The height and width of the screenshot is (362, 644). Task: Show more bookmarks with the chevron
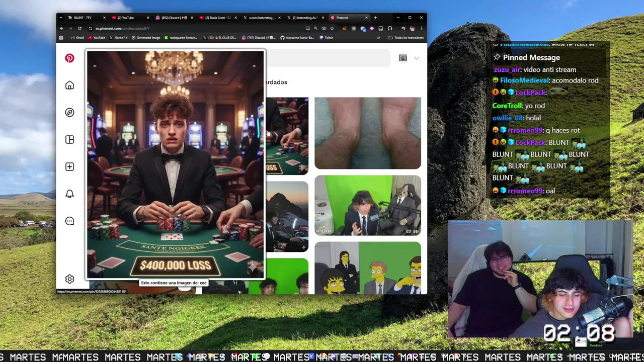click(378, 38)
